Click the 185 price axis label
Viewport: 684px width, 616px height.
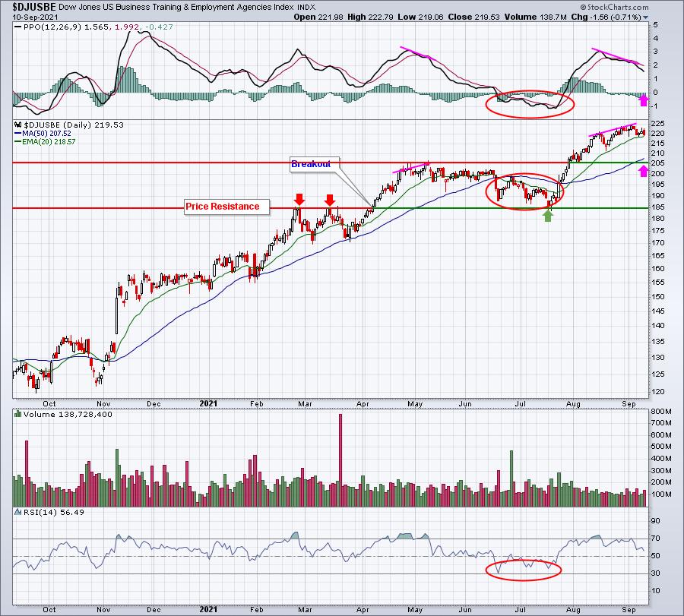click(x=657, y=207)
